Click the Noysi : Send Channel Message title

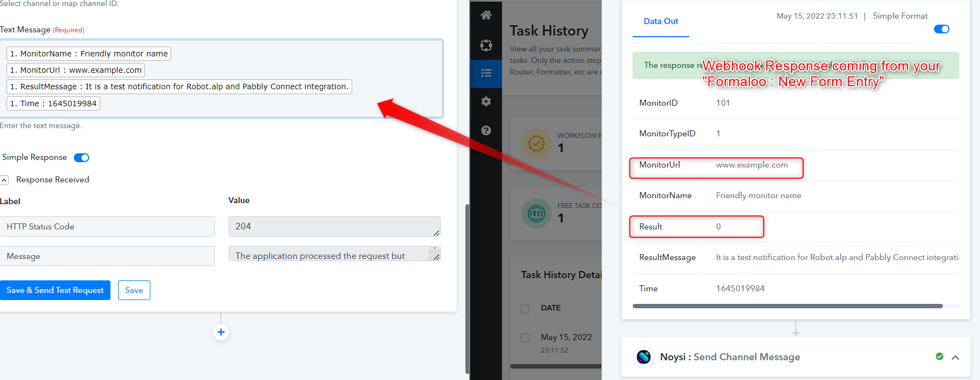(730, 357)
